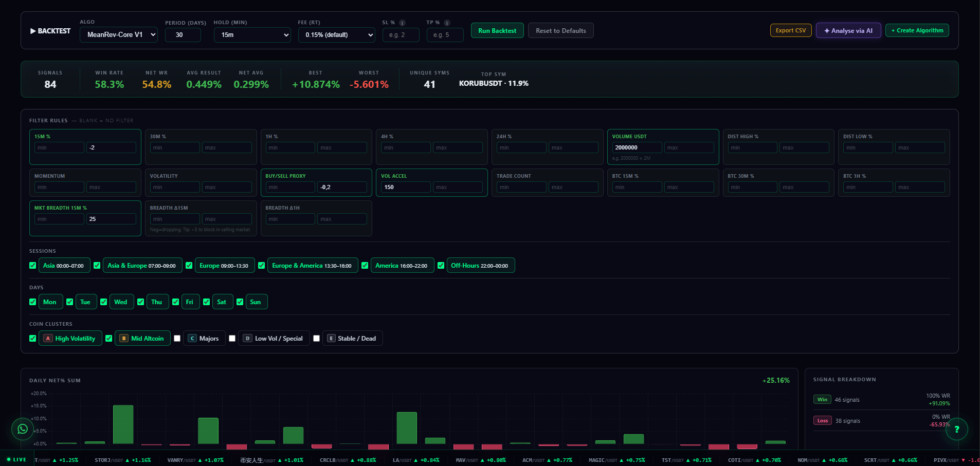Click the -5.601% worst result value

point(369,84)
